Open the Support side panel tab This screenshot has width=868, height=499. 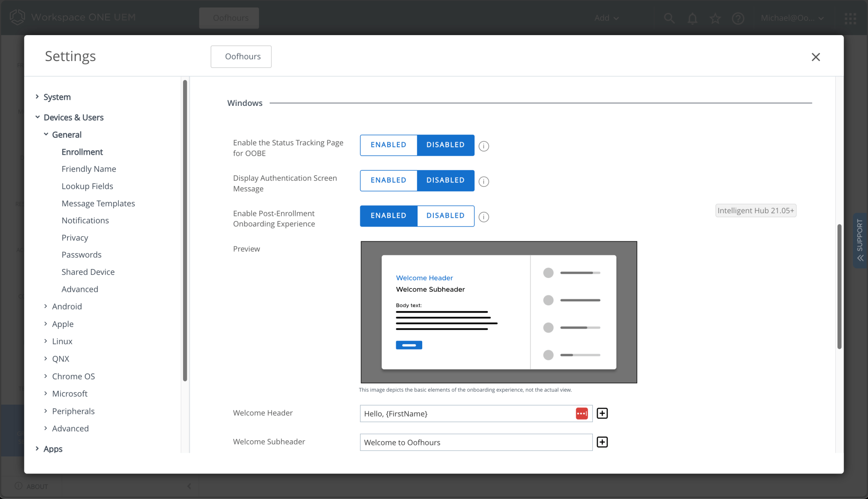tap(860, 240)
